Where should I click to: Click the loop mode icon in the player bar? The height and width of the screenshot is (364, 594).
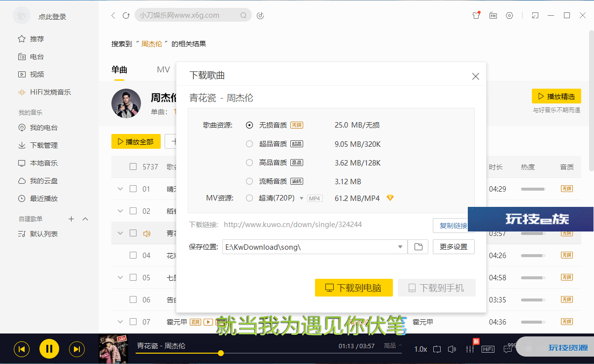click(x=437, y=349)
